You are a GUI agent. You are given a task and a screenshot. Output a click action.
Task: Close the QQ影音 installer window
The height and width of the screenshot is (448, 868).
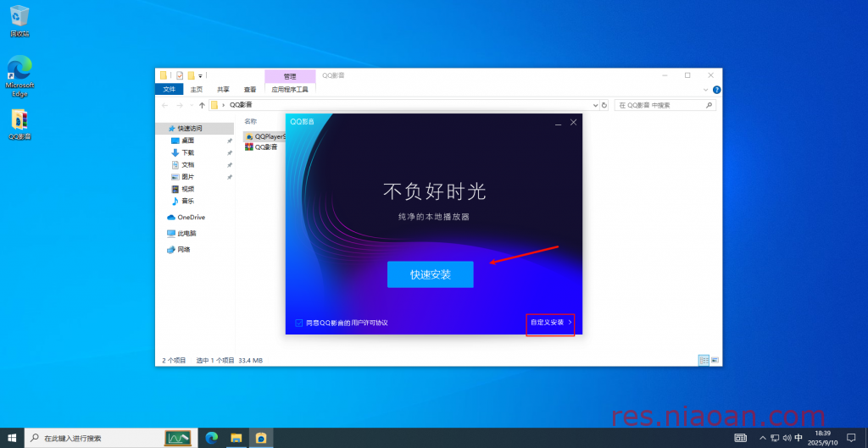tap(574, 122)
